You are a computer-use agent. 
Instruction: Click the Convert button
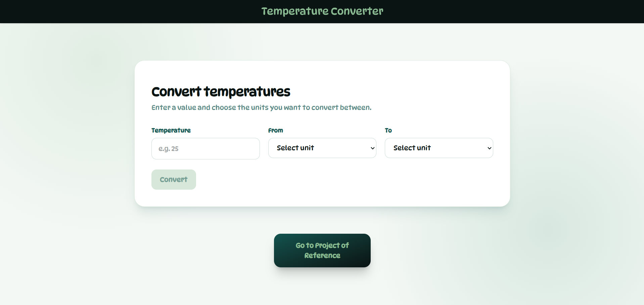pyautogui.click(x=174, y=180)
